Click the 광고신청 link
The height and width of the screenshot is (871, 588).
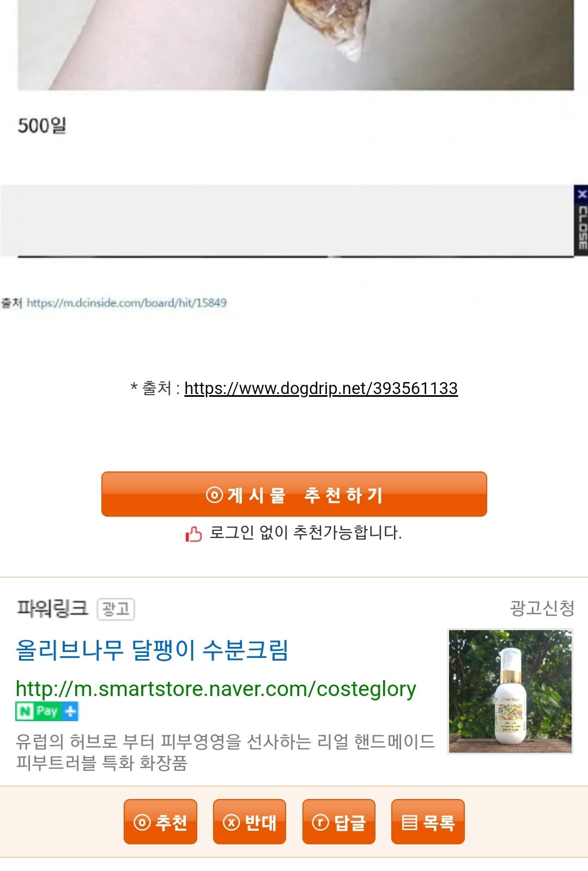pyautogui.click(x=542, y=608)
